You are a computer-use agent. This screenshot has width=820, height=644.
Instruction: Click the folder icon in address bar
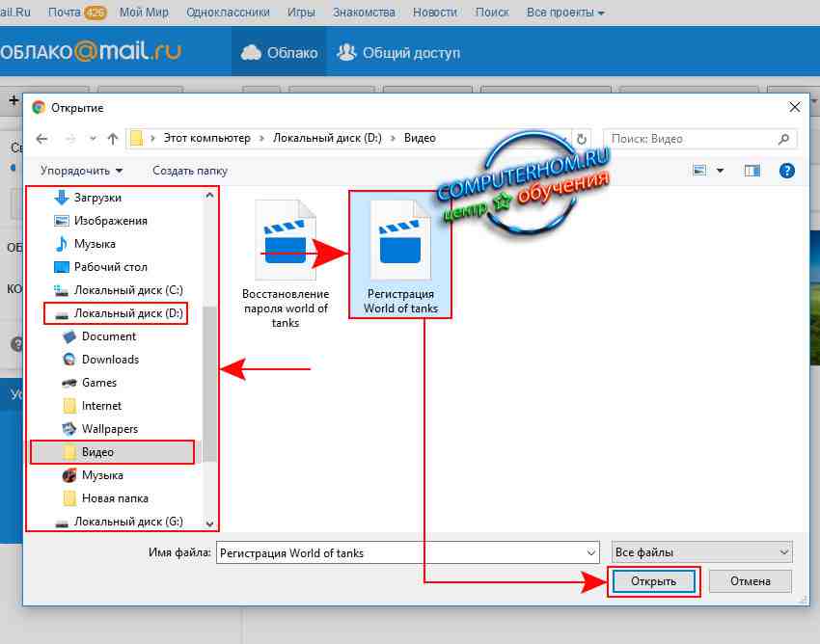click(x=136, y=139)
